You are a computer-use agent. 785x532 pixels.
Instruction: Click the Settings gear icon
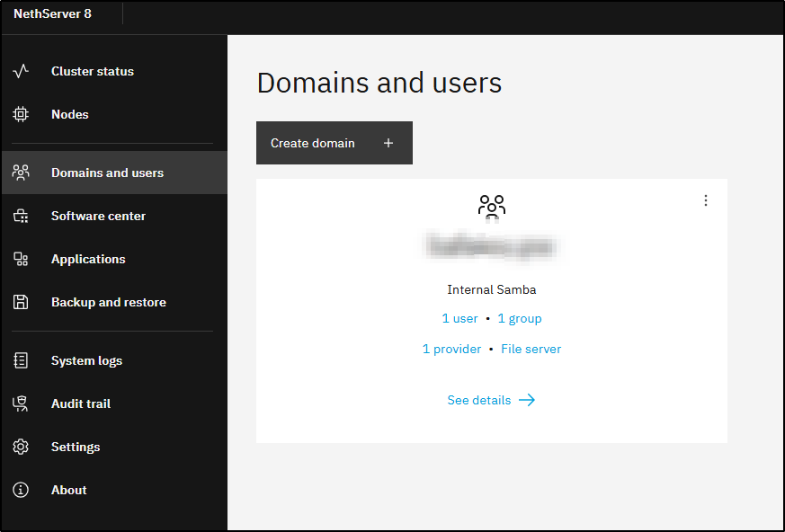pyautogui.click(x=21, y=447)
